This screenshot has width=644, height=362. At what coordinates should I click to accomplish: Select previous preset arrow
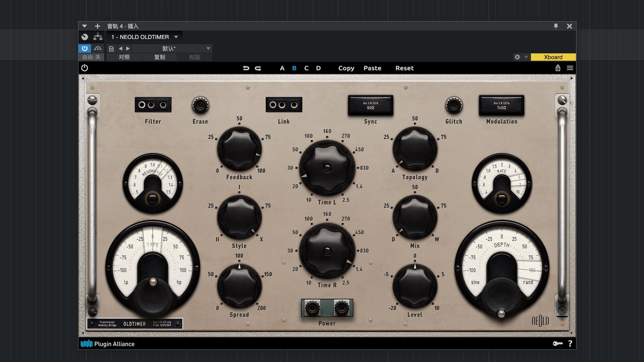tap(120, 49)
